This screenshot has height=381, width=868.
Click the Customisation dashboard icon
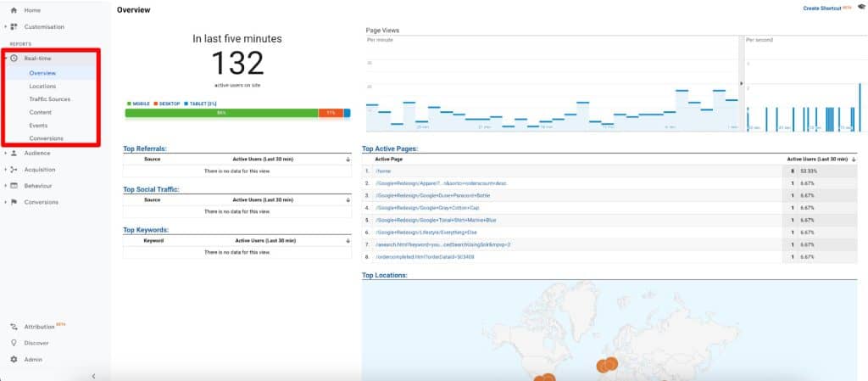14,26
